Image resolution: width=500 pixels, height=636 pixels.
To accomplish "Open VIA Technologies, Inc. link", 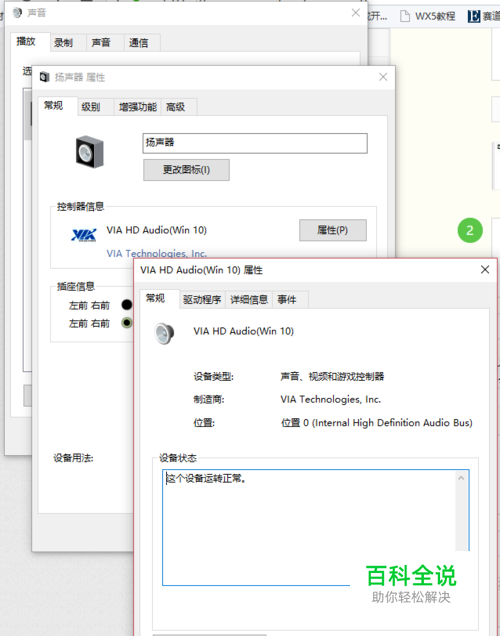I will coord(157,254).
